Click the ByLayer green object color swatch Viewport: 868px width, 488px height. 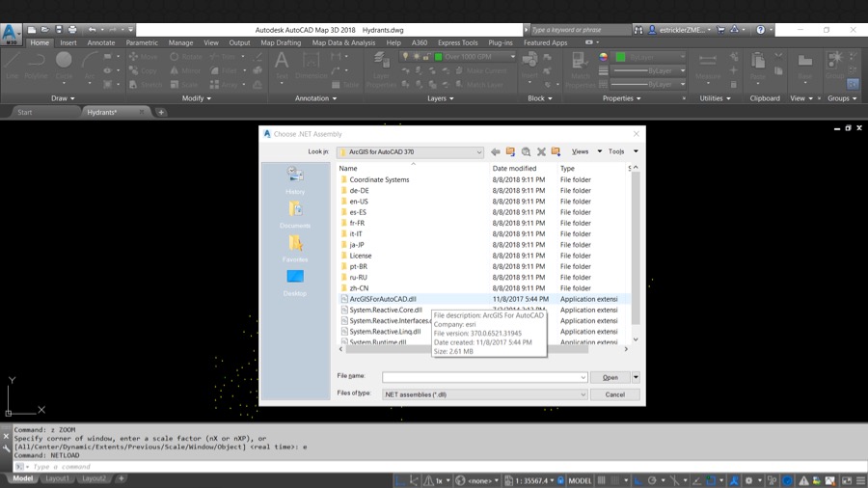620,57
